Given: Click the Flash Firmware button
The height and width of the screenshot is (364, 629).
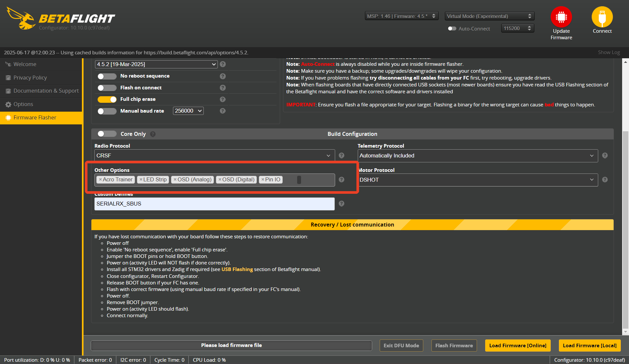Looking at the screenshot, I should [454, 345].
